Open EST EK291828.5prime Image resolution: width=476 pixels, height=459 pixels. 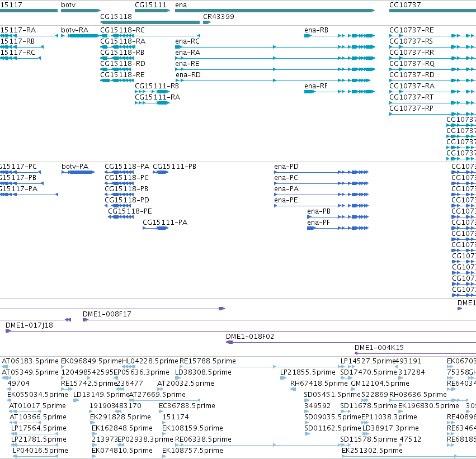(120, 418)
